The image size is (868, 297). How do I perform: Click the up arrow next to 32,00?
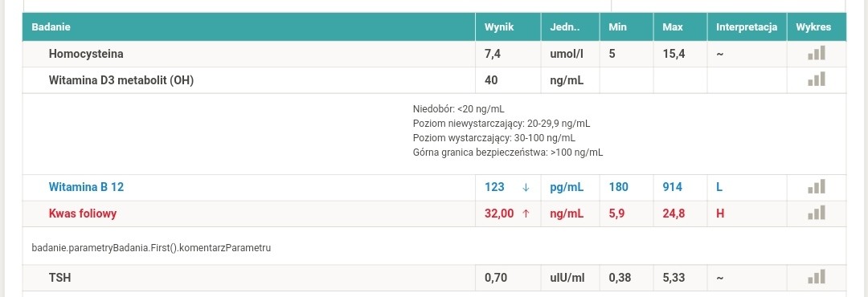(x=526, y=214)
